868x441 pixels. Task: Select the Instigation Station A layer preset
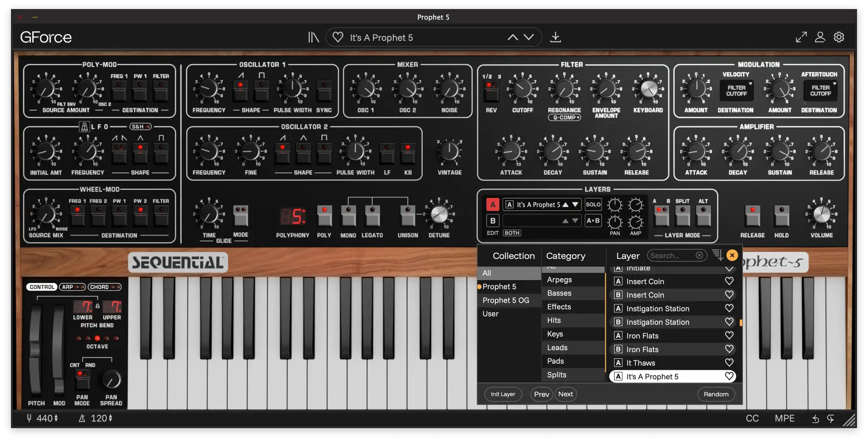[x=673, y=308]
